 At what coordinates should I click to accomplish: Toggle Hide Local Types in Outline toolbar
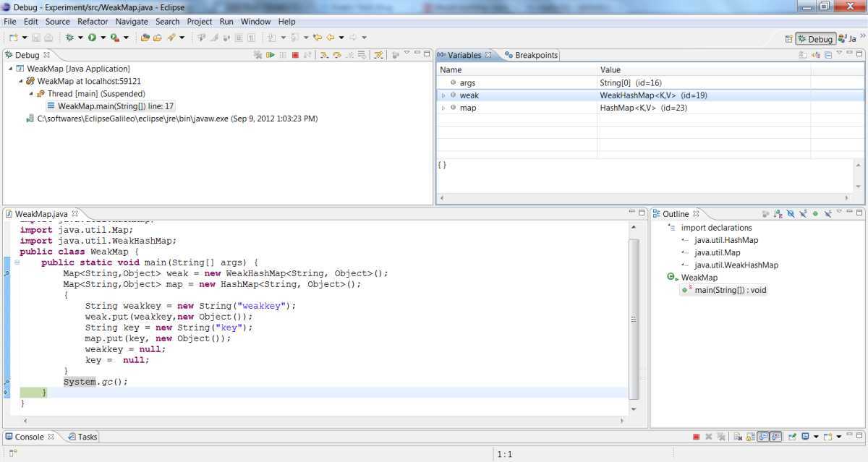pyautogui.click(x=828, y=214)
